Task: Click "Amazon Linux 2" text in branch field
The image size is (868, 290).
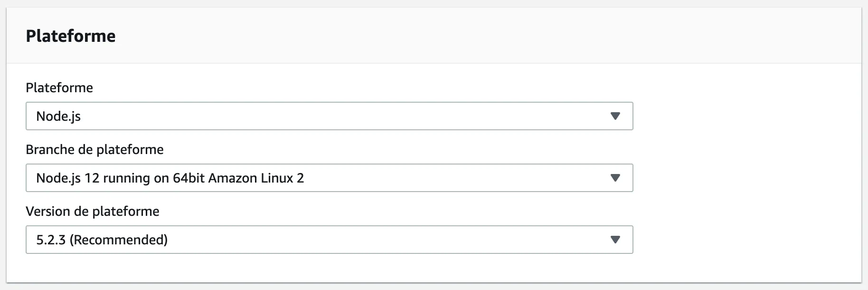Action: click(256, 178)
